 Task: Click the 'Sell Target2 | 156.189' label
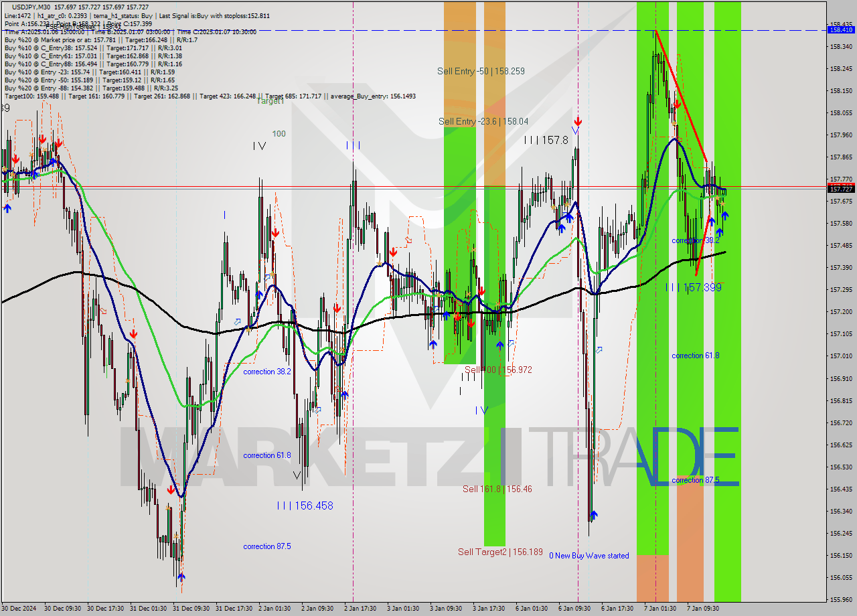(500, 552)
